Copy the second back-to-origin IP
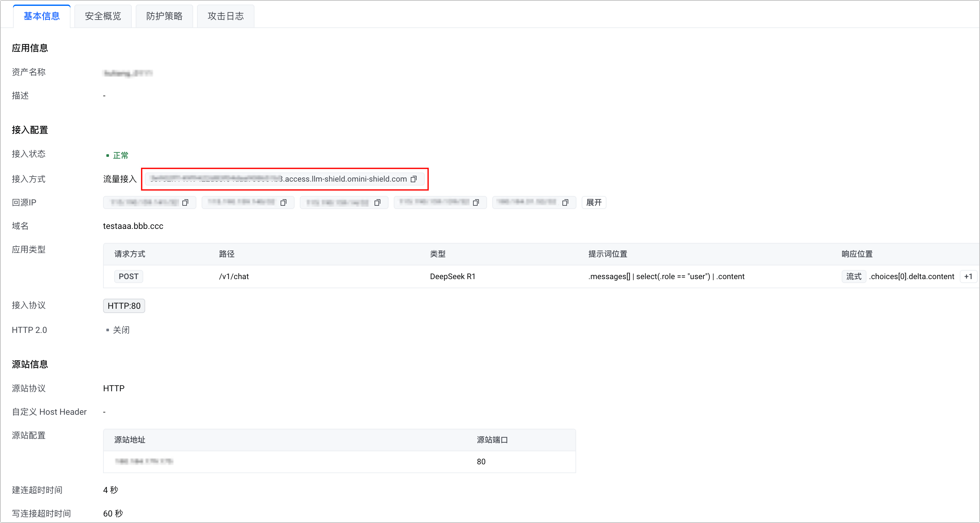This screenshot has height=523, width=980. coord(283,203)
